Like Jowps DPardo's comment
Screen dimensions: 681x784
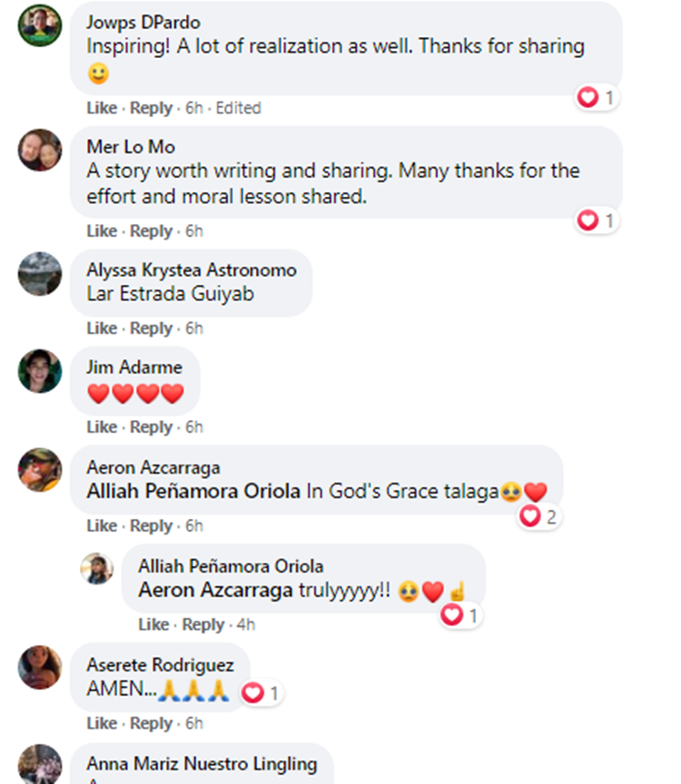[102, 108]
